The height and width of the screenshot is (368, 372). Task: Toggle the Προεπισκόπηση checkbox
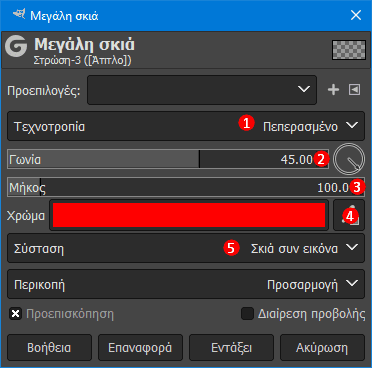point(15,314)
